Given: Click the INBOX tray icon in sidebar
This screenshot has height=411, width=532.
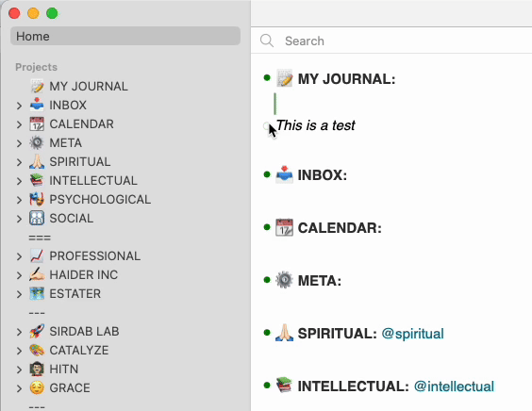Looking at the screenshot, I should (x=37, y=106).
